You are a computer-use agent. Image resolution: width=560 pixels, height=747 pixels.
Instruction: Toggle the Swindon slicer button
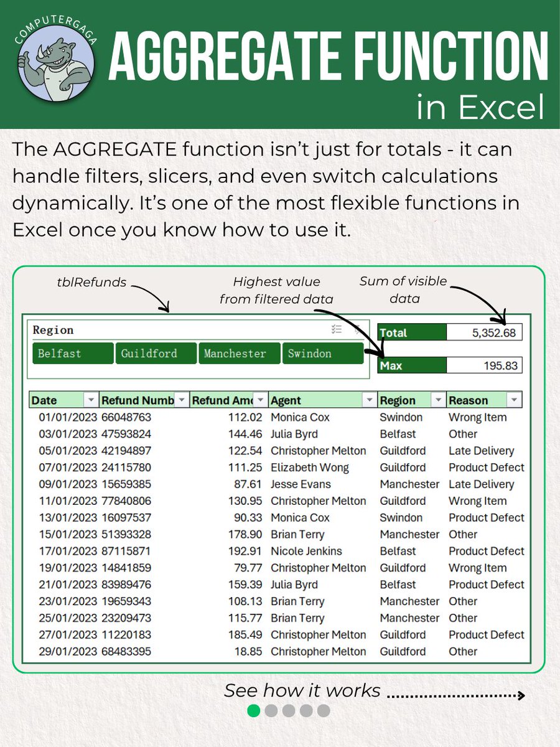pos(323,353)
